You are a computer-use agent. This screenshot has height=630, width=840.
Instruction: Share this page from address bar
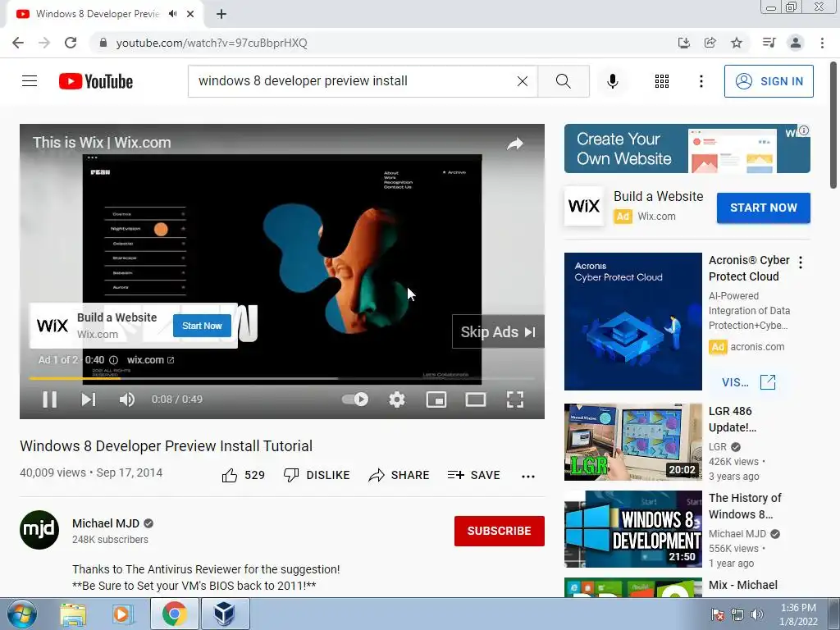(710, 43)
